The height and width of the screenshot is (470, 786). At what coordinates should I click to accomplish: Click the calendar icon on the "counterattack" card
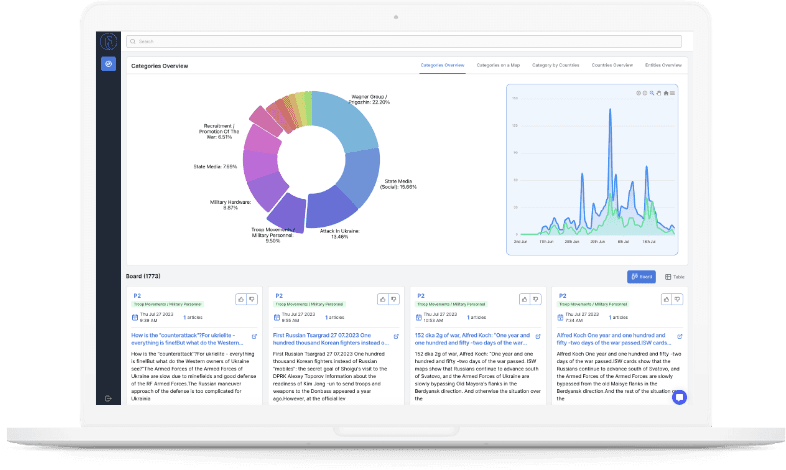point(134,317)
